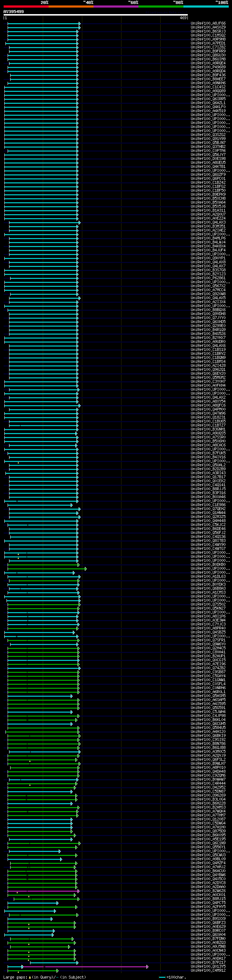The height and width of the screenshot is (980, 232).
Task: Click the cyan ~100% legend segment
Action: click(206, 7)
